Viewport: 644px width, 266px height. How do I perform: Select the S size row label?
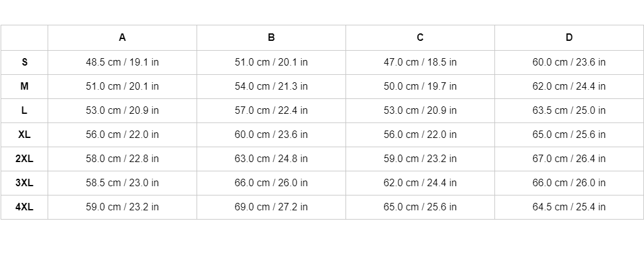pos(25,62)
